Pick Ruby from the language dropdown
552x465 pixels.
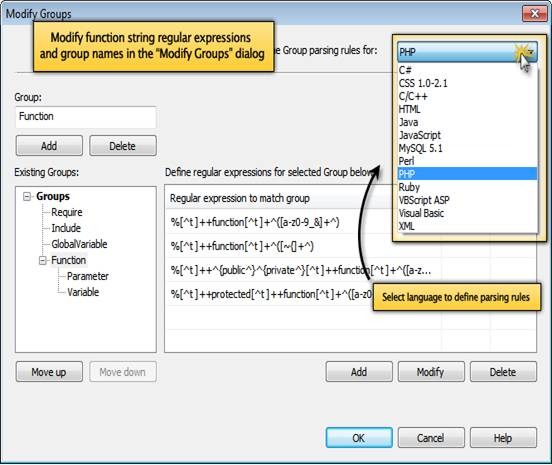click(x=409, y=187)
